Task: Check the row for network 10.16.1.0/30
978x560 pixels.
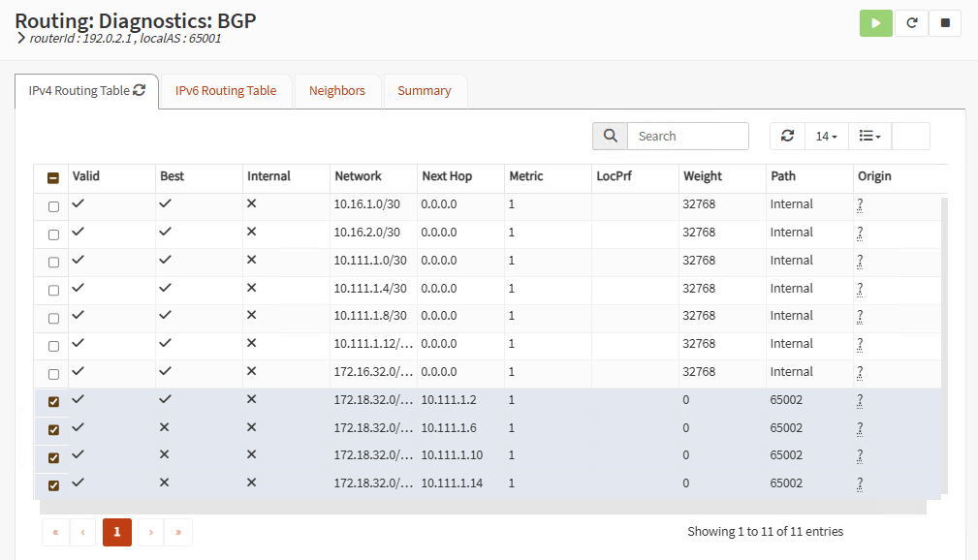Action: [x=53, y=206]
